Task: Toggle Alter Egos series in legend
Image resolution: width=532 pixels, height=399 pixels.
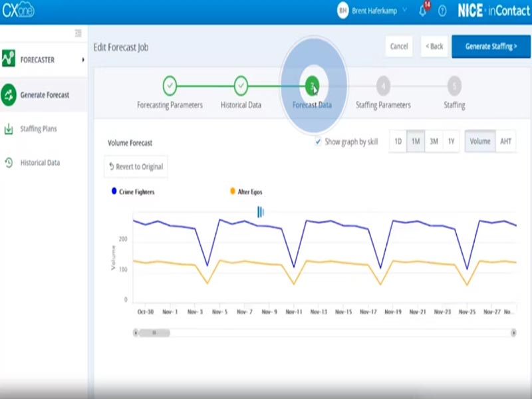Action: pyautogui.click(x=232, y=192)
